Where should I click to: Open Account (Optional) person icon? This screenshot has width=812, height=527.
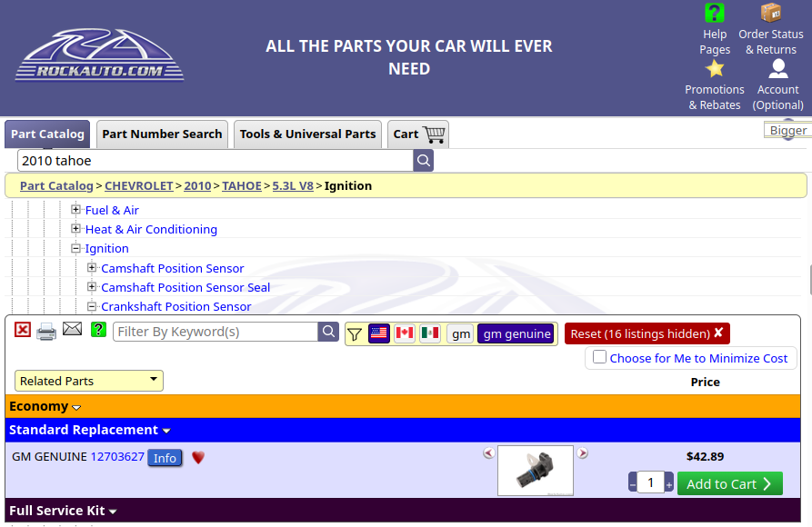click(x=777, y=69)
